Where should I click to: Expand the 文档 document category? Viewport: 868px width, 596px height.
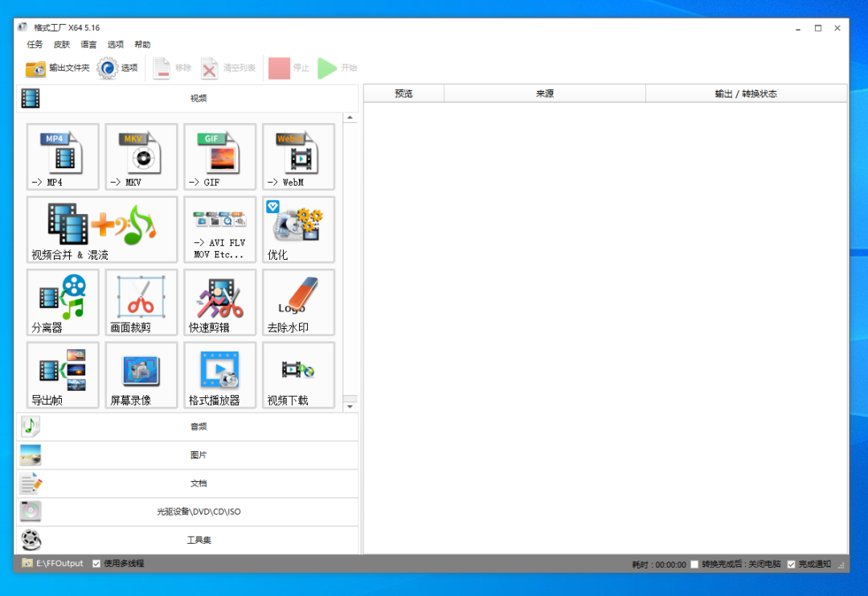(x=187, y=483)
